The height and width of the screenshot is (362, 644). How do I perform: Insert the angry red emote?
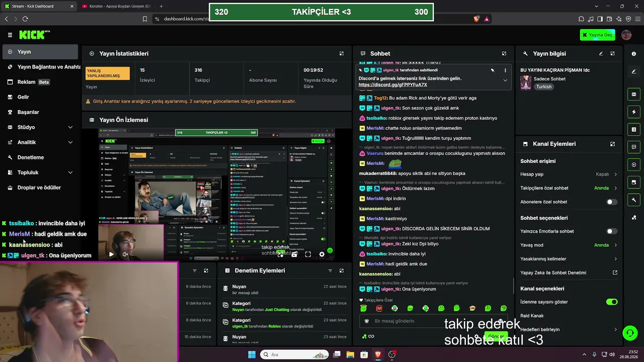point(379,308)
